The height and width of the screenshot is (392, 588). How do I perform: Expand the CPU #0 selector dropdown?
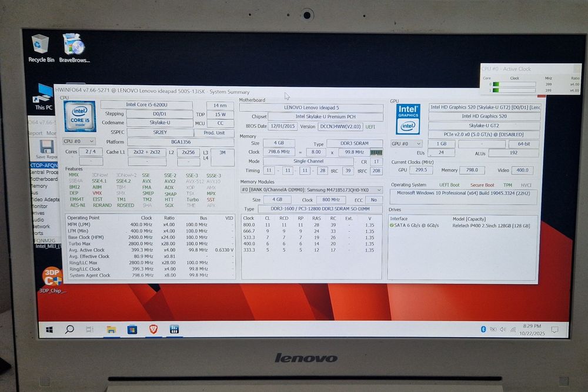[x=79, y=141]
